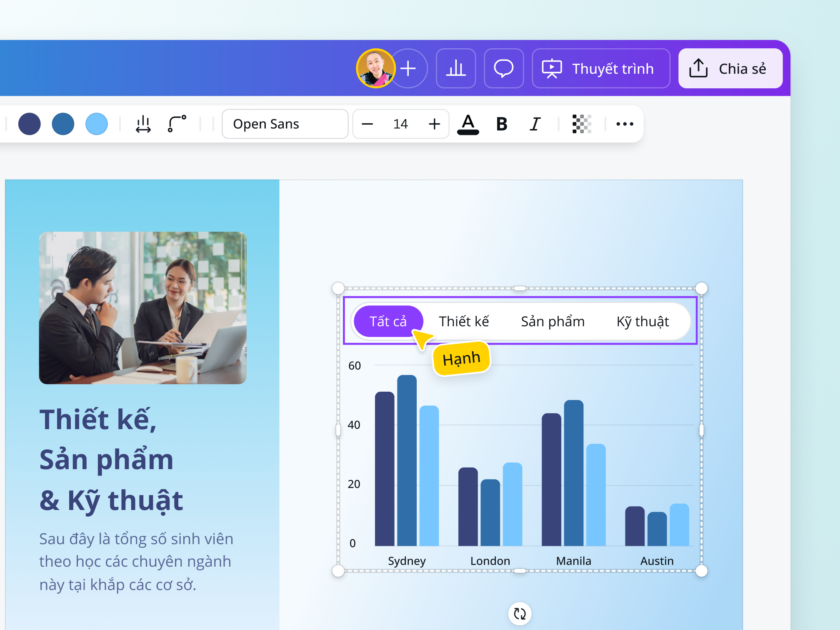This screenshot has width=840, height=630.
Task: Click the London axis label
Action: (490, 561)
